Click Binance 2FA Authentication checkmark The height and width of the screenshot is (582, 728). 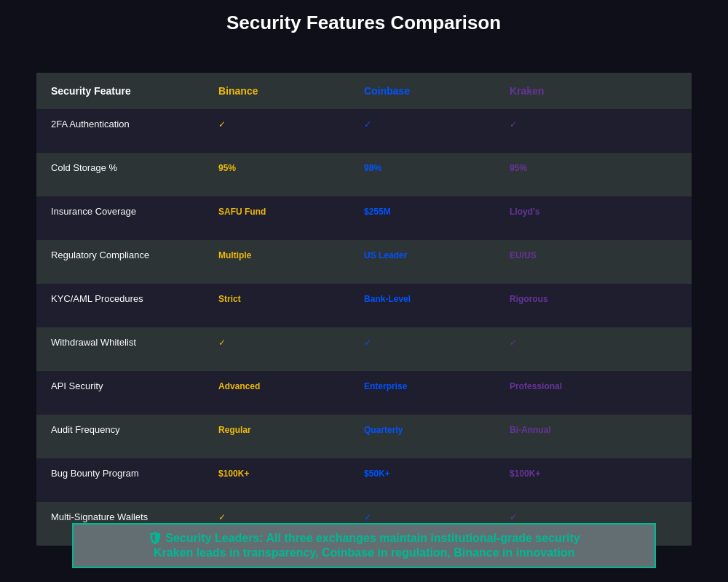click(x=222, y=124)
